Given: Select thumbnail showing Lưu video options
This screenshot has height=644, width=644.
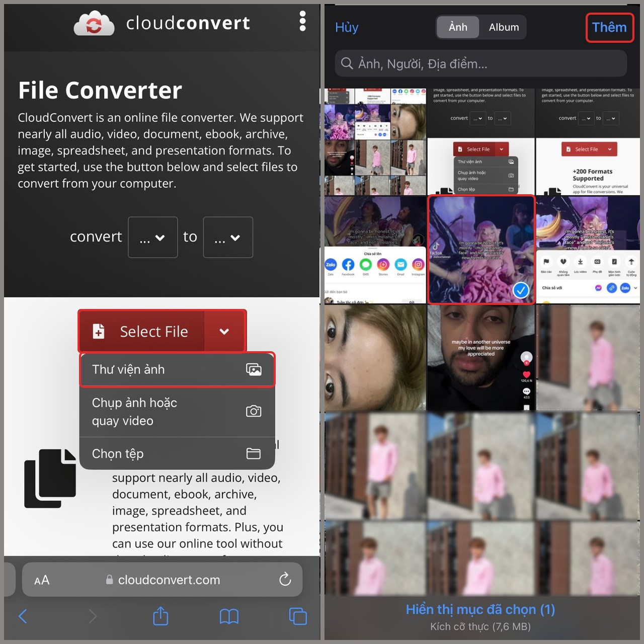Looking at the screenshot, I should pyautogui.click(x=588, y=250).
